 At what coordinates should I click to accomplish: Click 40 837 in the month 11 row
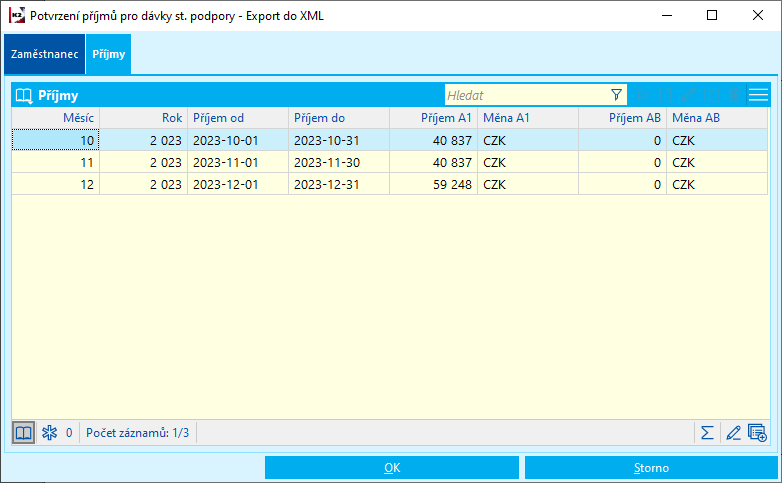(x=433, y=162)
